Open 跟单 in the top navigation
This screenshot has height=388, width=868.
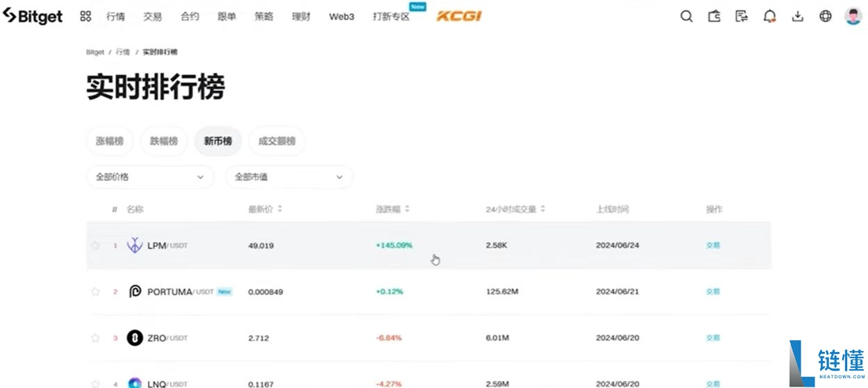pyautogui.click(x=227, y=17)
